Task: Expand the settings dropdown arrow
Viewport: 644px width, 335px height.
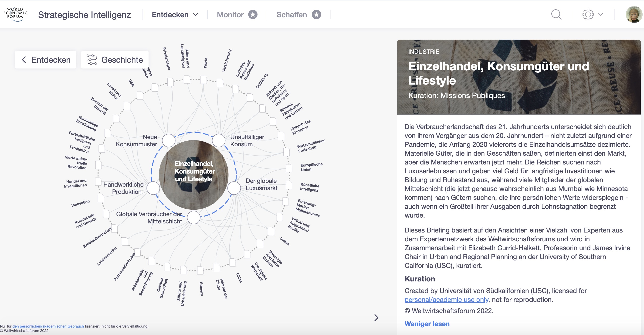Action: tap(601, 14)
